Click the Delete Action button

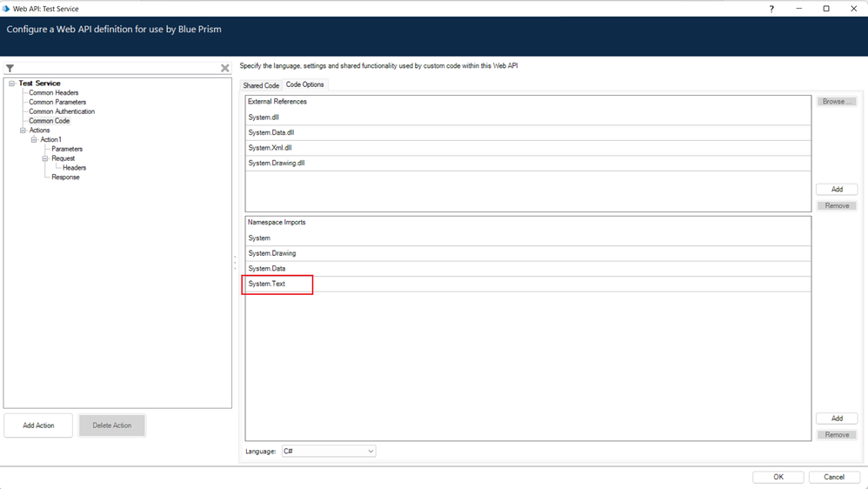tap(112, 425)
